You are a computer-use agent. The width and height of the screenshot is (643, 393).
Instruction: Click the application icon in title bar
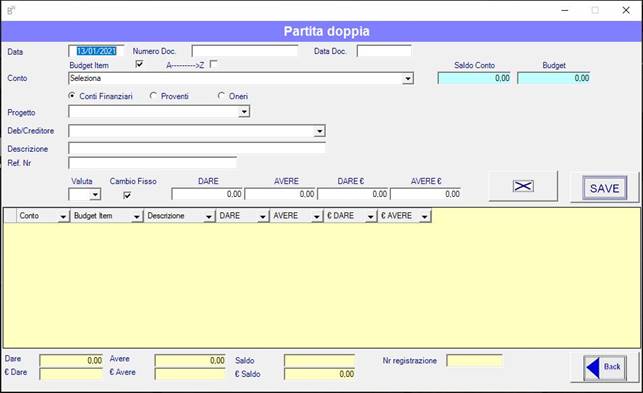point(11,10)
